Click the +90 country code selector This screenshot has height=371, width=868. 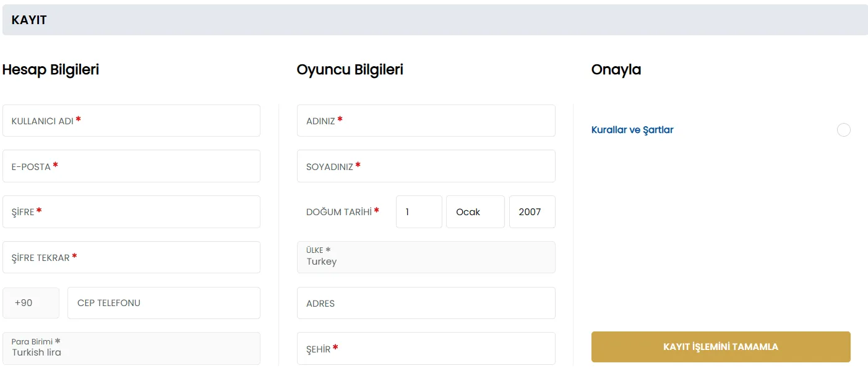coord(31,302)
